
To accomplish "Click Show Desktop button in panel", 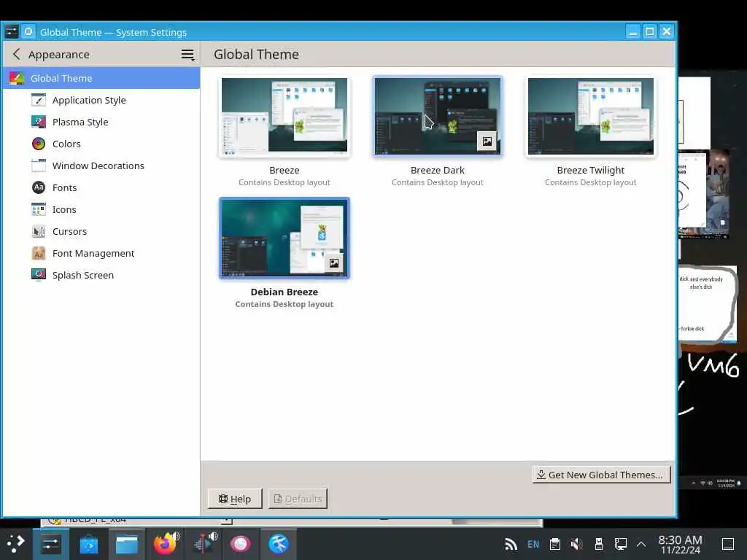I will [728, 544].
